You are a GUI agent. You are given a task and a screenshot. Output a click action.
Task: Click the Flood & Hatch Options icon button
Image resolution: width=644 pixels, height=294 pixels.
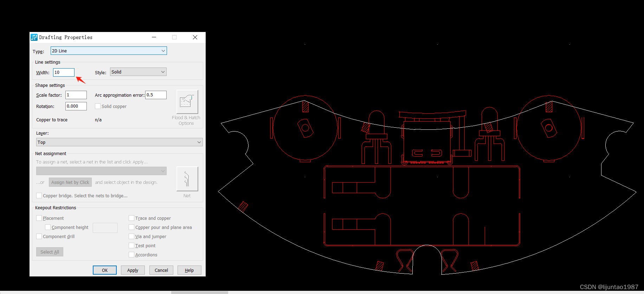(187, 102)
